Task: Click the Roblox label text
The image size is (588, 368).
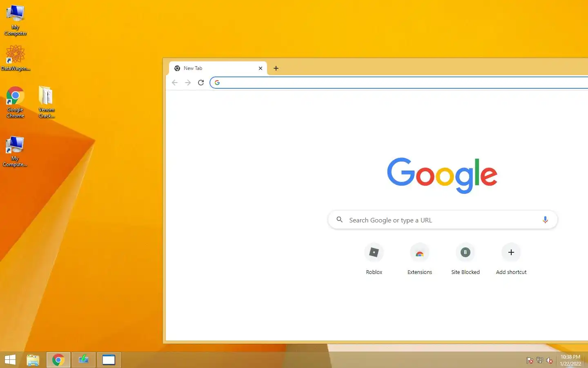Action: (374, 272)
